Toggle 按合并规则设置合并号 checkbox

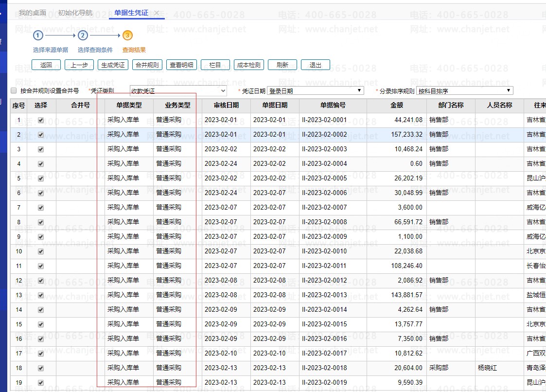coord(14,91)
